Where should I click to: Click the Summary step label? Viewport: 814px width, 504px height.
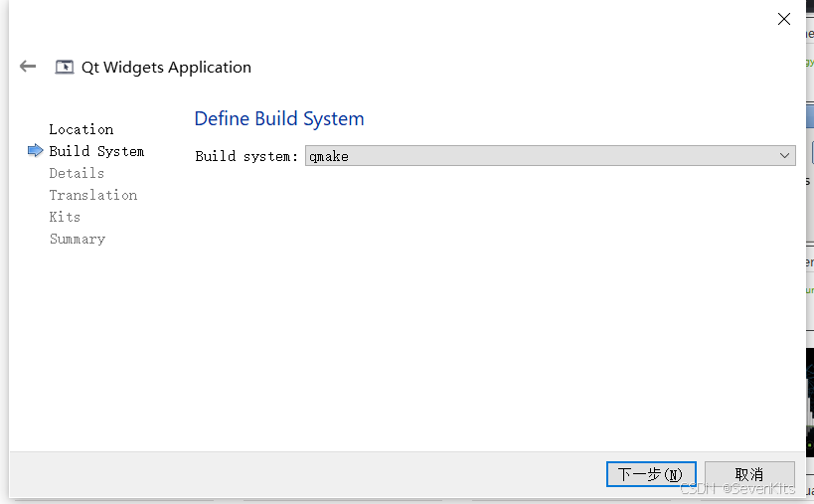pos(78,239)
